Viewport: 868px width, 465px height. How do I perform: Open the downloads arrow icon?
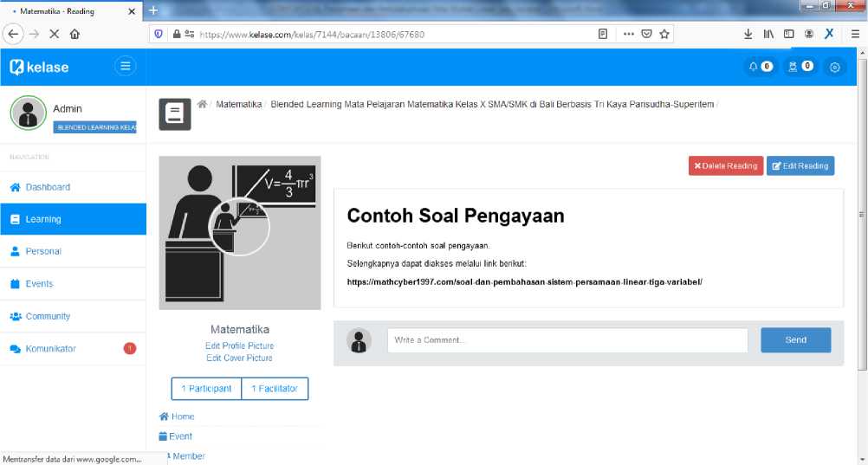(x=748, y=35)
